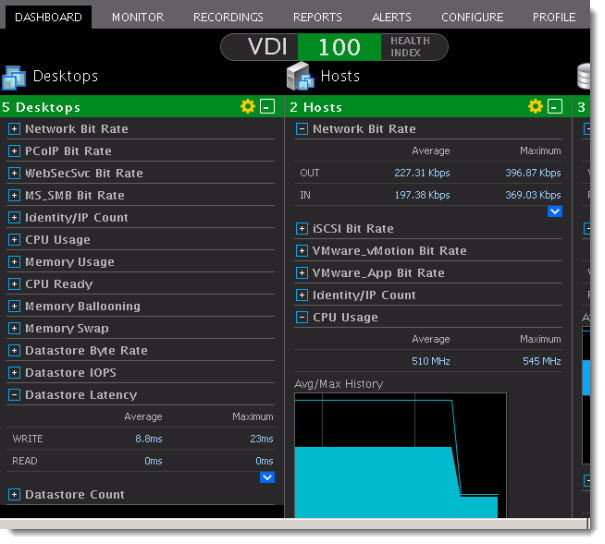605x544 pixels.
Task: Click the 5 Desktops header title
Action: click(41, 107)
